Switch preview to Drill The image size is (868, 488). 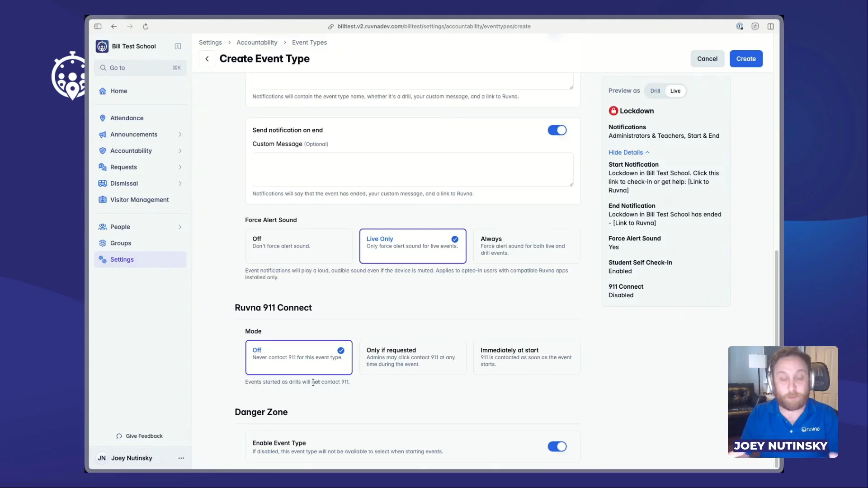pyautogui.click(x=655, y=91)
